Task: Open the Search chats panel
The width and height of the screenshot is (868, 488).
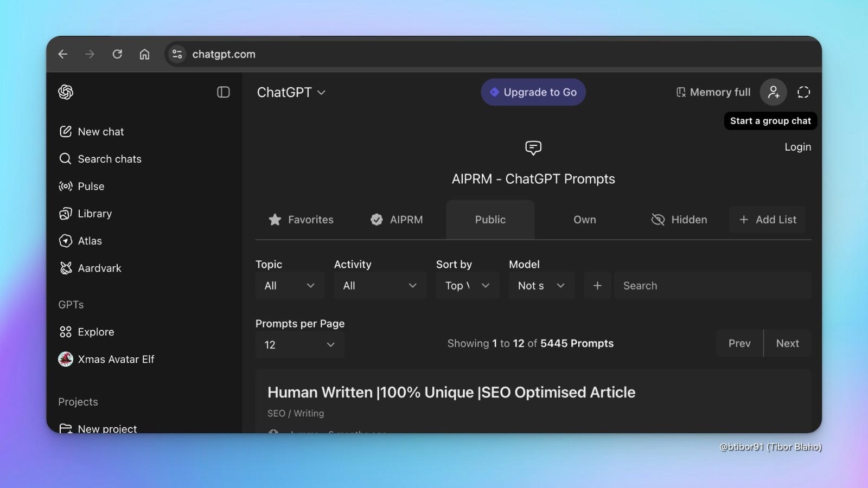Action: click(x=109, y=159)
